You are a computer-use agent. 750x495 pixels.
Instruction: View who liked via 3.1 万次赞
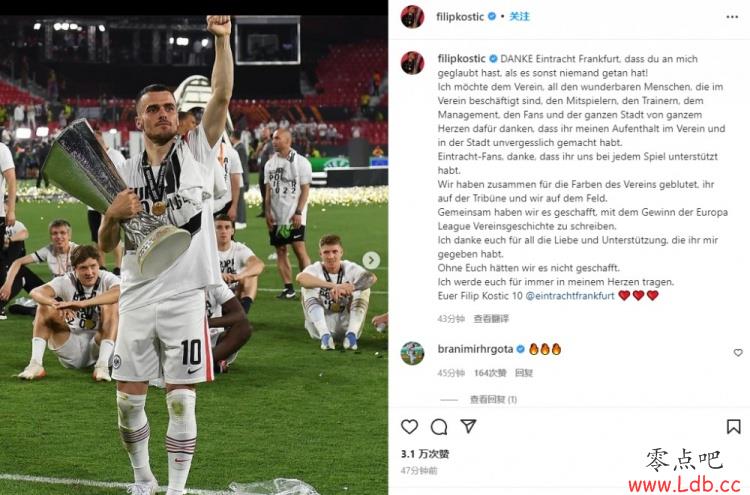coord(425,454)
